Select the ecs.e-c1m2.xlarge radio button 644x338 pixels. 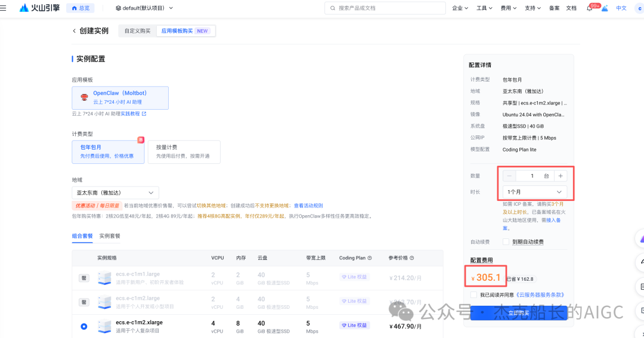84,327
